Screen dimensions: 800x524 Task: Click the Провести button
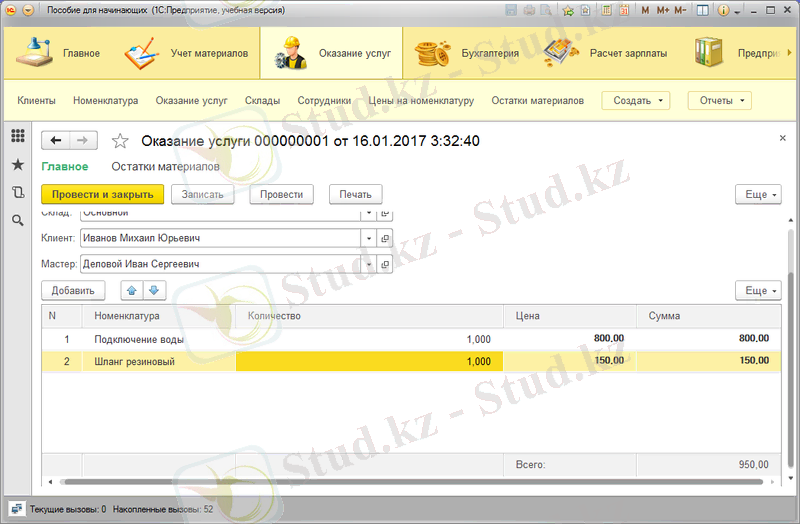(282, 194)
